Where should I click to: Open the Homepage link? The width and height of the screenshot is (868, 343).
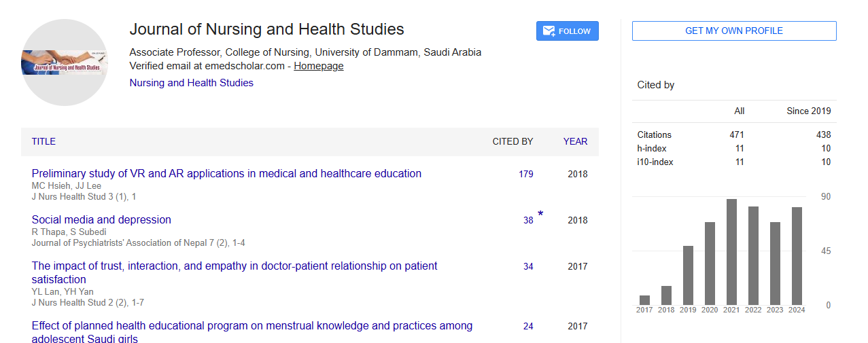click(318, 66)
